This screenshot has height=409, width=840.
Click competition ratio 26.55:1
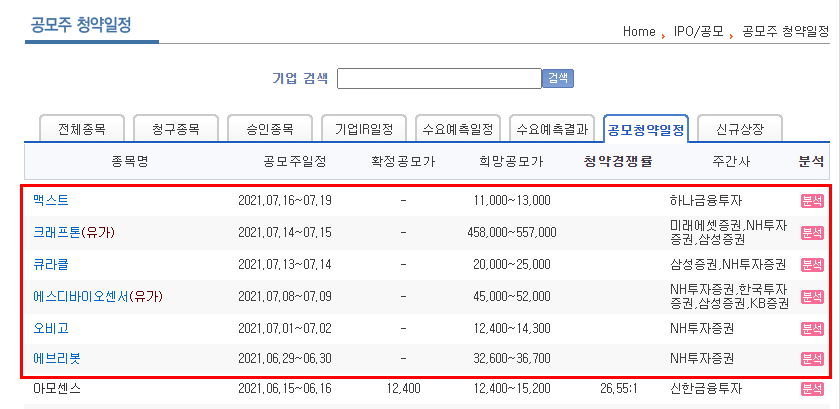pyautogui.click(x=618, y=389)
